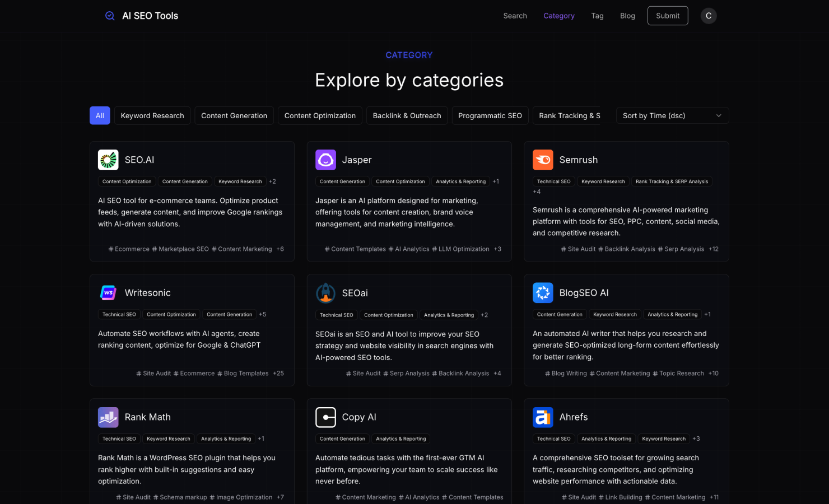829x504 pixels.
Task: Open the Jasper card title
Action: 357,160
